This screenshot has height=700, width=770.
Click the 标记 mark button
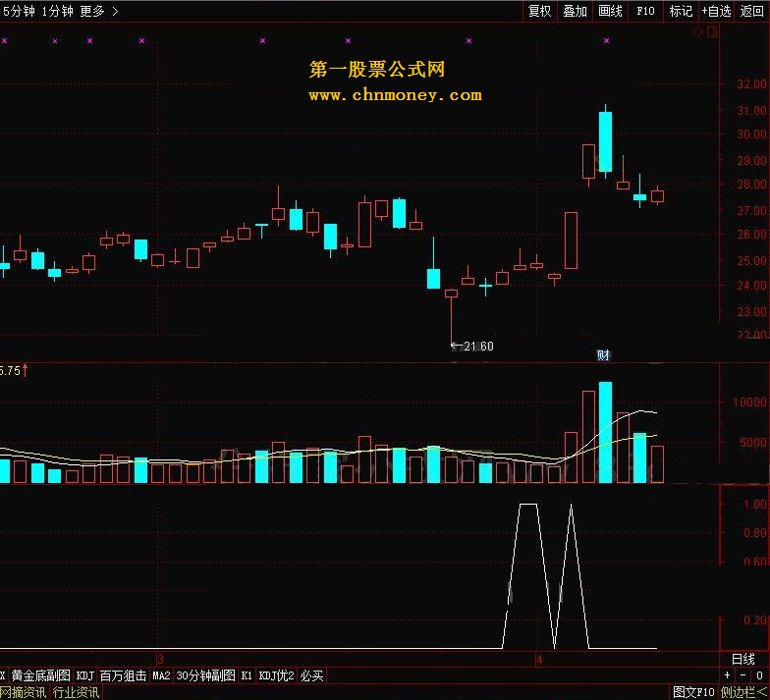point(681,11)
